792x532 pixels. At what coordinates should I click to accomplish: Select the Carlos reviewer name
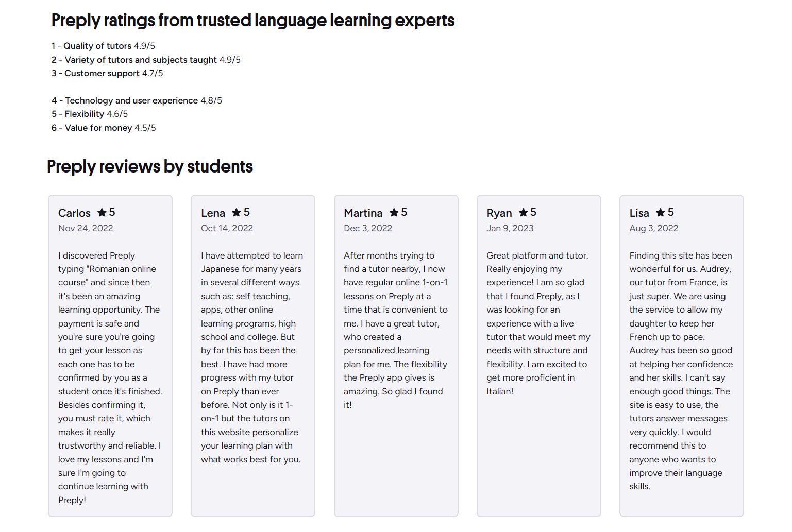click(x=74, y=213)
